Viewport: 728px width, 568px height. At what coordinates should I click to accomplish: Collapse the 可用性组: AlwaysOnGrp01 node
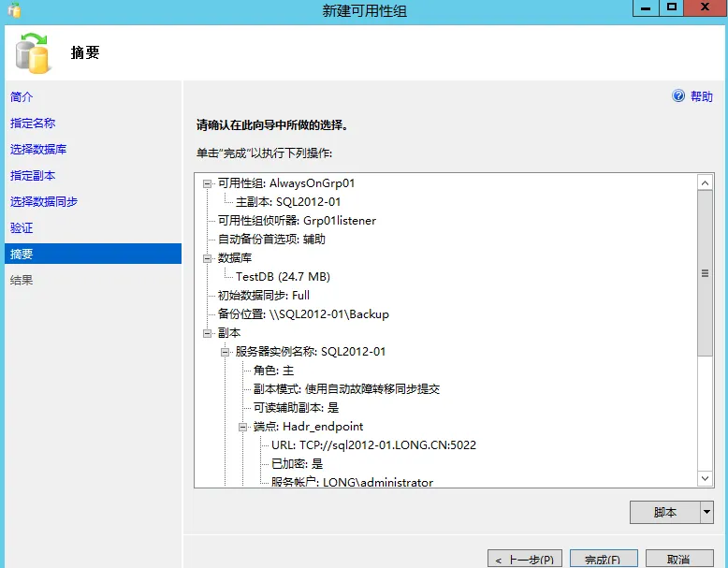pos(207,184)
